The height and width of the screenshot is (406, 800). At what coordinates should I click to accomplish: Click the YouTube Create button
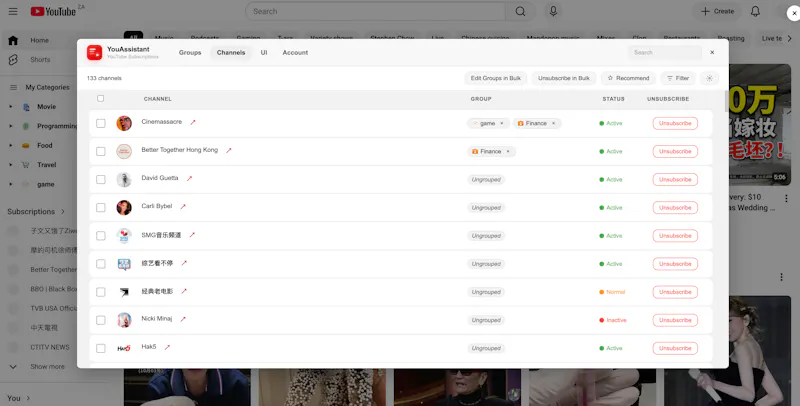coord(717,11)
